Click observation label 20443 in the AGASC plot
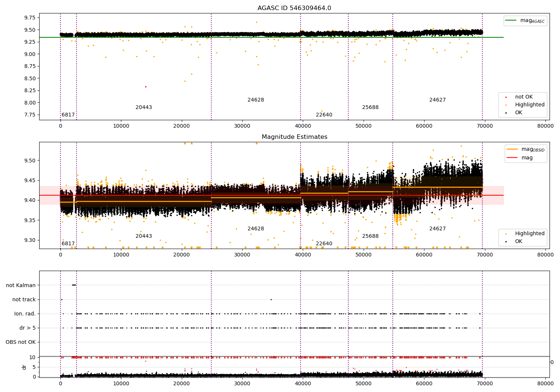This screenshot has height=392, width=560. coord(144,107)
